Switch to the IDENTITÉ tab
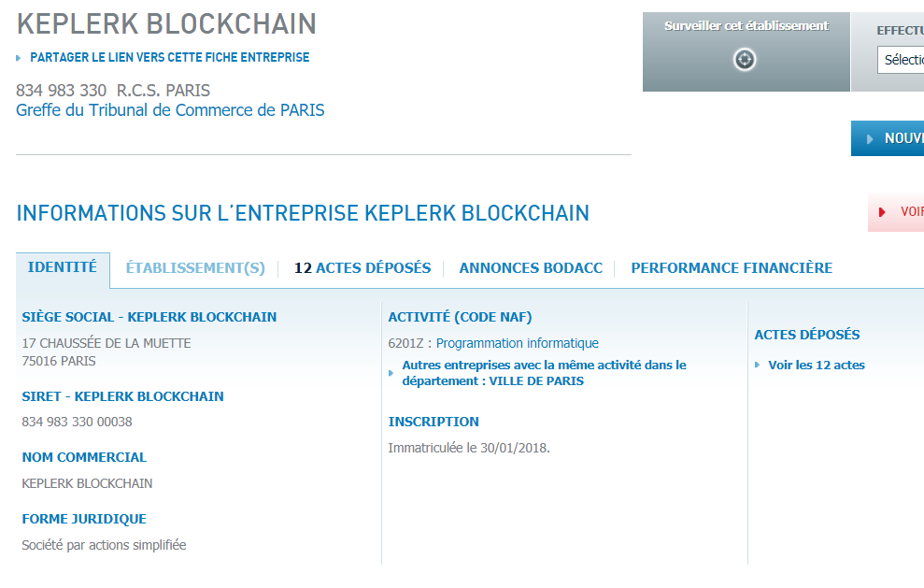The image size is (924, 588). 63,267
